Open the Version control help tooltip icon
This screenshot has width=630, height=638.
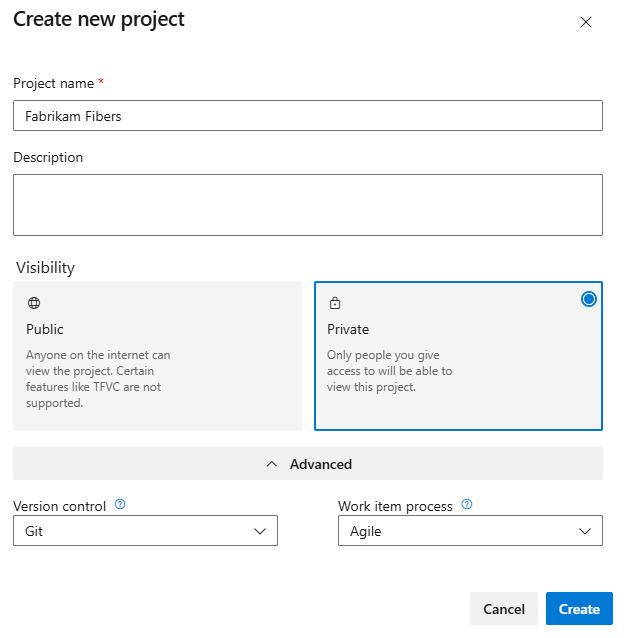tap(120, 505)
